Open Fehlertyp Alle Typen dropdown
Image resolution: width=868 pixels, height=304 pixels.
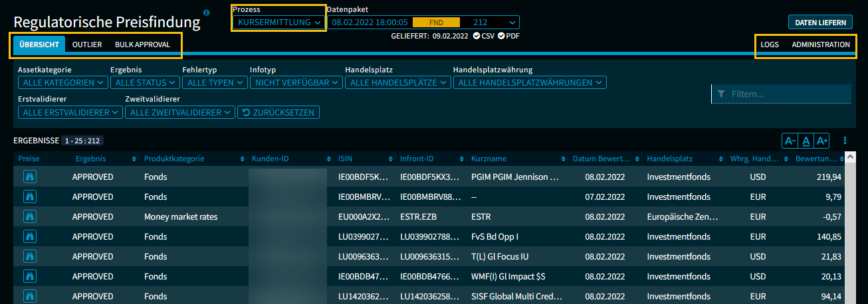pyautogui.click(x=215, y=83)
